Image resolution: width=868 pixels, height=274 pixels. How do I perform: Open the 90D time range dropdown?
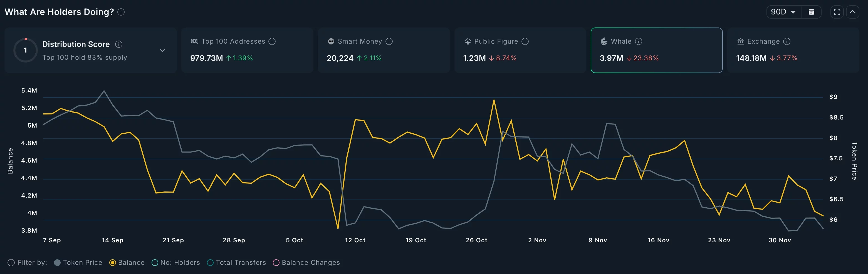point(783,12)
